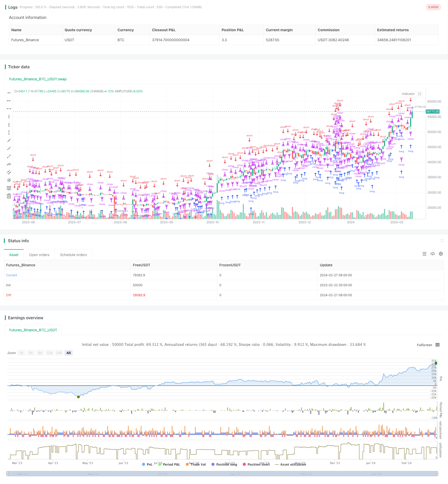Expand chart with fullscreen icon beside Indicator
This screenshot has width=448, height=484.
point(420,94)
